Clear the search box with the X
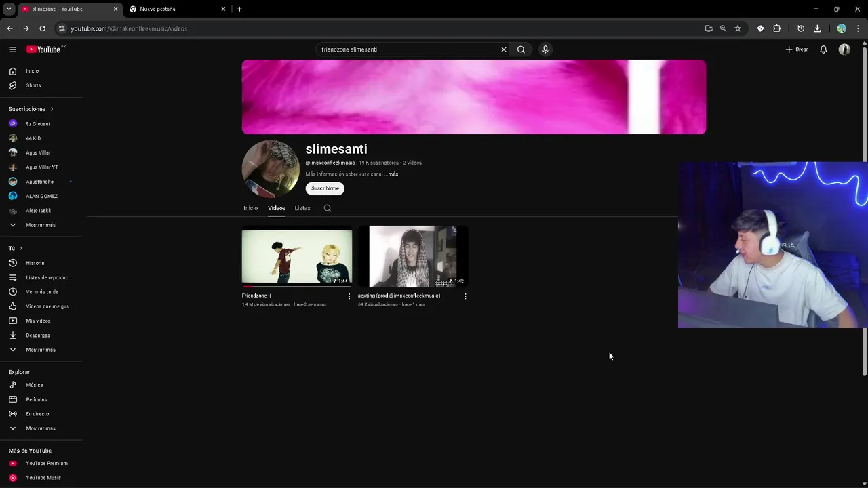Screen dimensions: 868x488 pyautogui.click(x=503, y=49)
